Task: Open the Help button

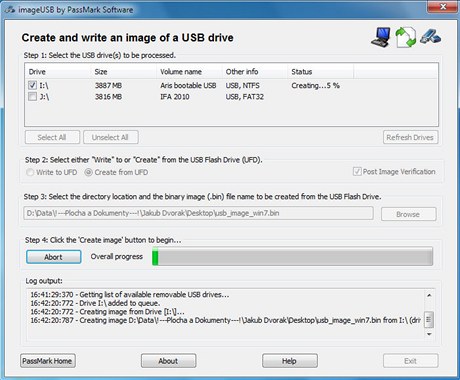Action: (290, 361)
